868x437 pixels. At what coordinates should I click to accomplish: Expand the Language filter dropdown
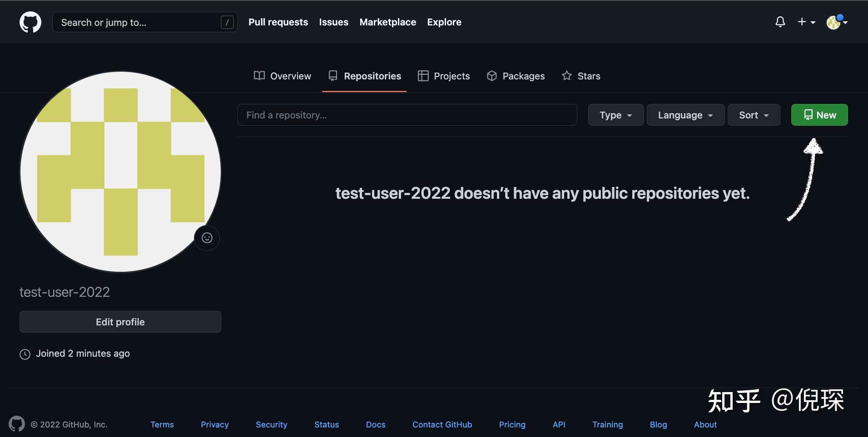click(685, 115)
